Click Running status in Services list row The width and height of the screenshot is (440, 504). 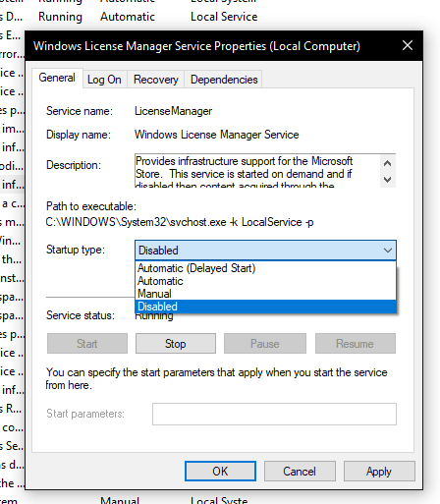click(60, 17)
